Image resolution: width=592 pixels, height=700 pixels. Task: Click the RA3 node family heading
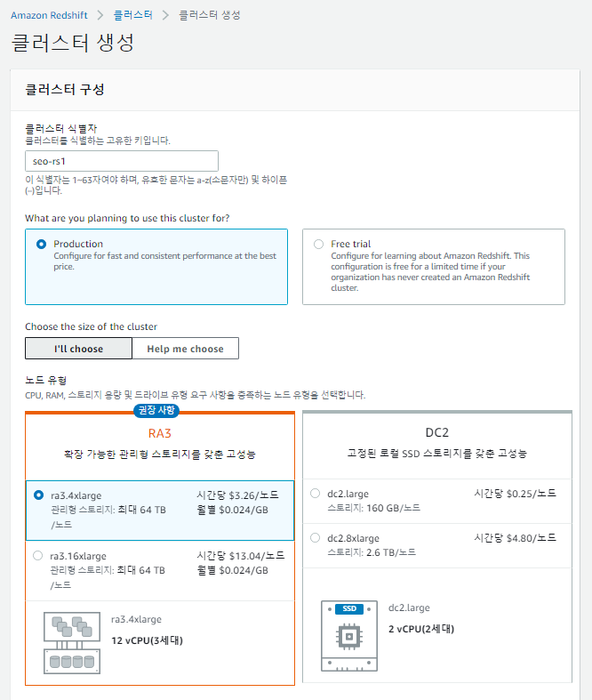pos(160,433)
